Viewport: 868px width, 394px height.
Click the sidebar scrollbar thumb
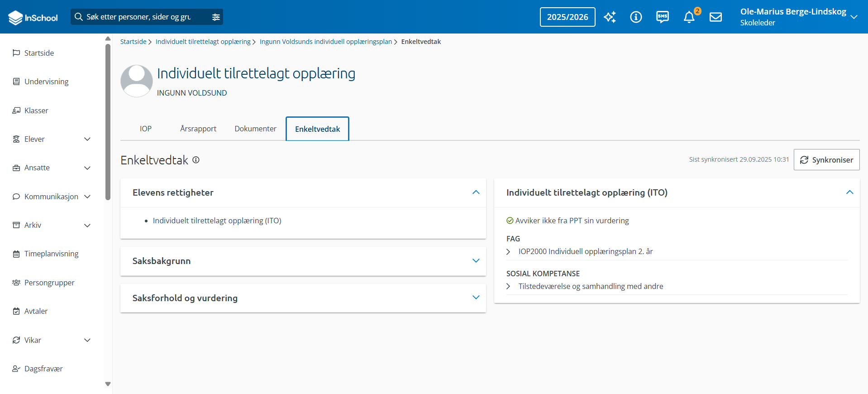108,122
